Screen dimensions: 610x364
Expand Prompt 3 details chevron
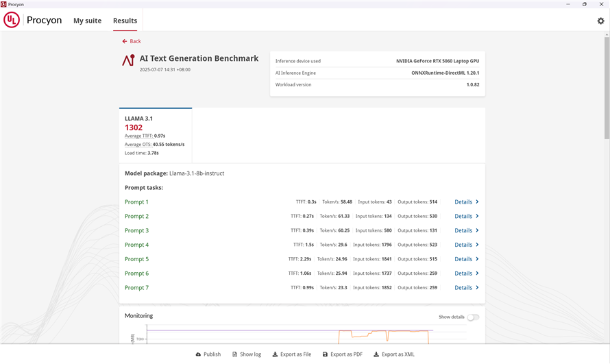(477, 230)
